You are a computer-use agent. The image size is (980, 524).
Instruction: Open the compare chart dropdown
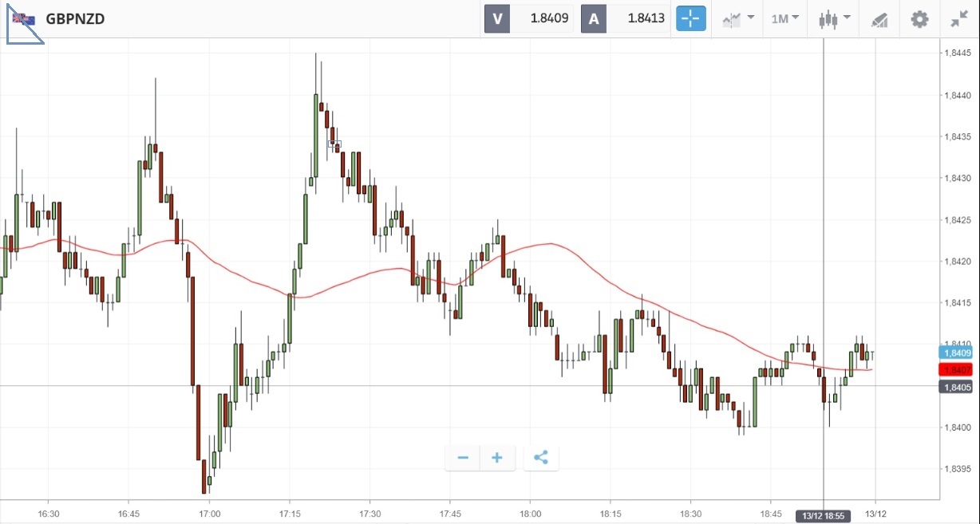737,18
